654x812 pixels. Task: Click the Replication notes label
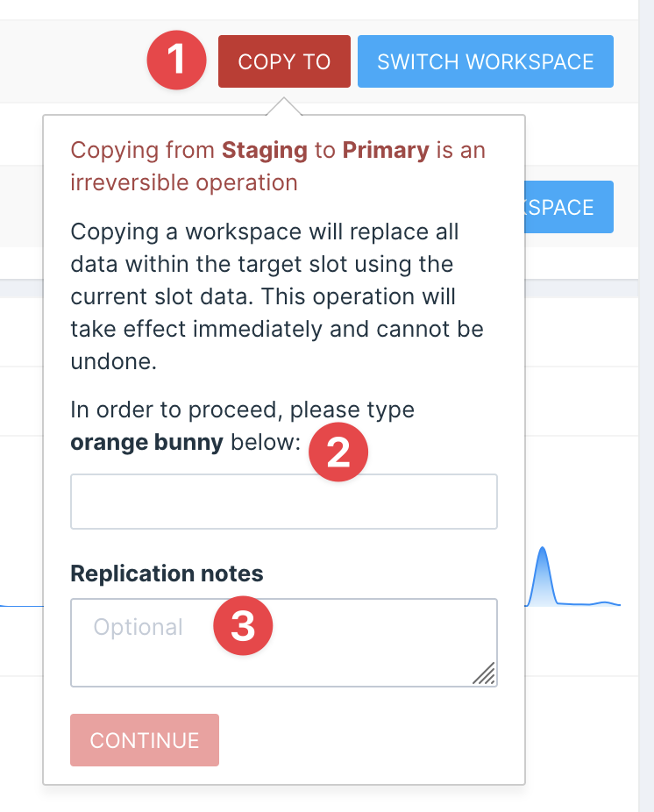pyautogui.click(x=167, y=573)
